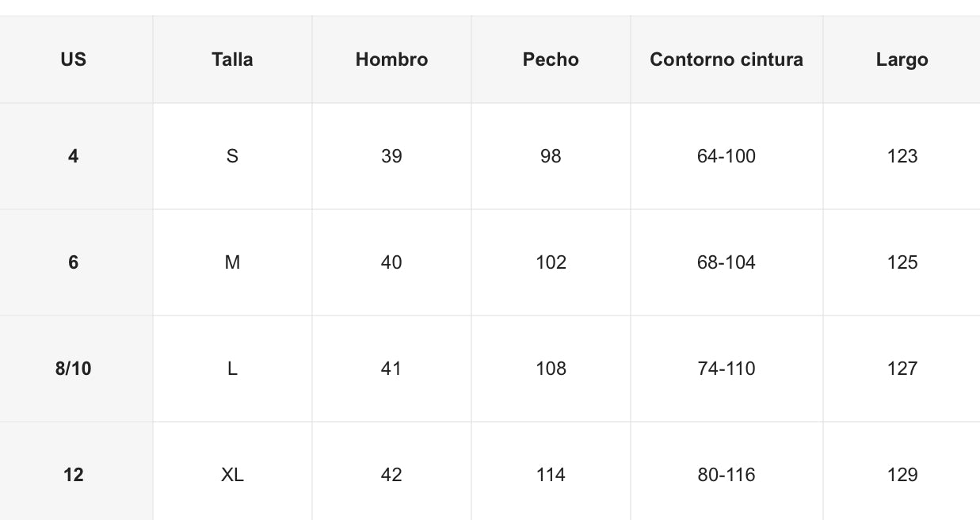Click the L size cell
Viewport: 980px width, 520px height.
pos(232,369)
